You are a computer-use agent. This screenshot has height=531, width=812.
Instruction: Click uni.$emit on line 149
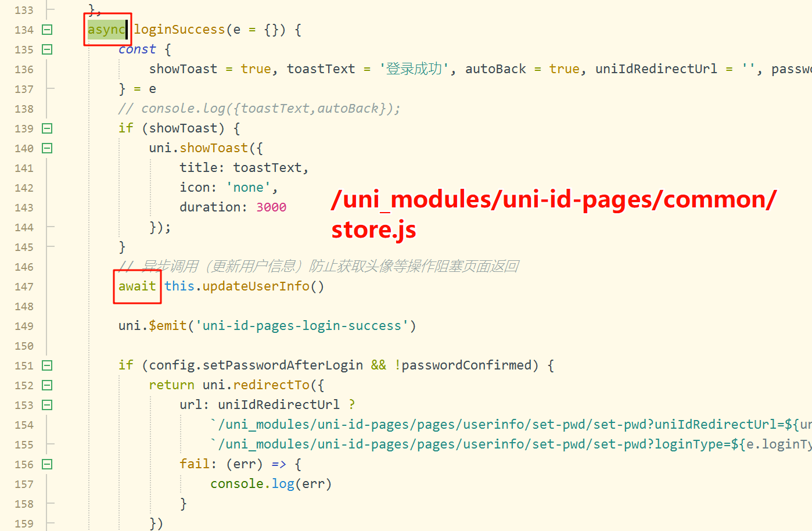153,326
